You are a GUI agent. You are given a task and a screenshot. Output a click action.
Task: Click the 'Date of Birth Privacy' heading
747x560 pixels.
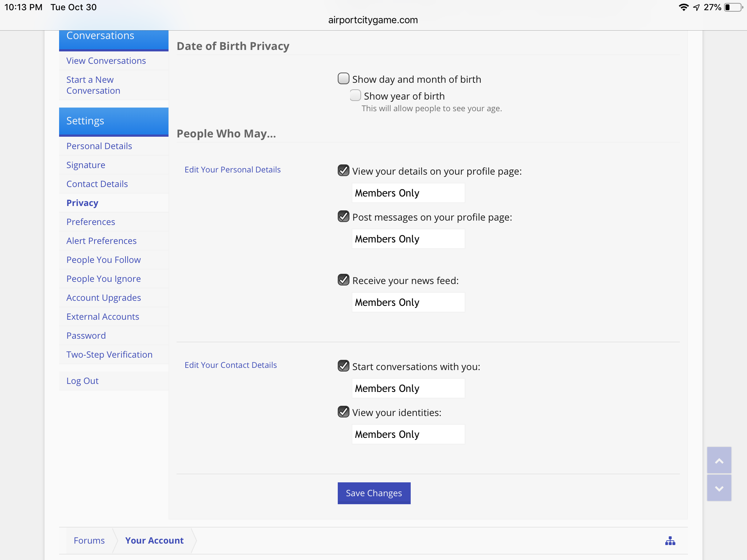[233, 46]
